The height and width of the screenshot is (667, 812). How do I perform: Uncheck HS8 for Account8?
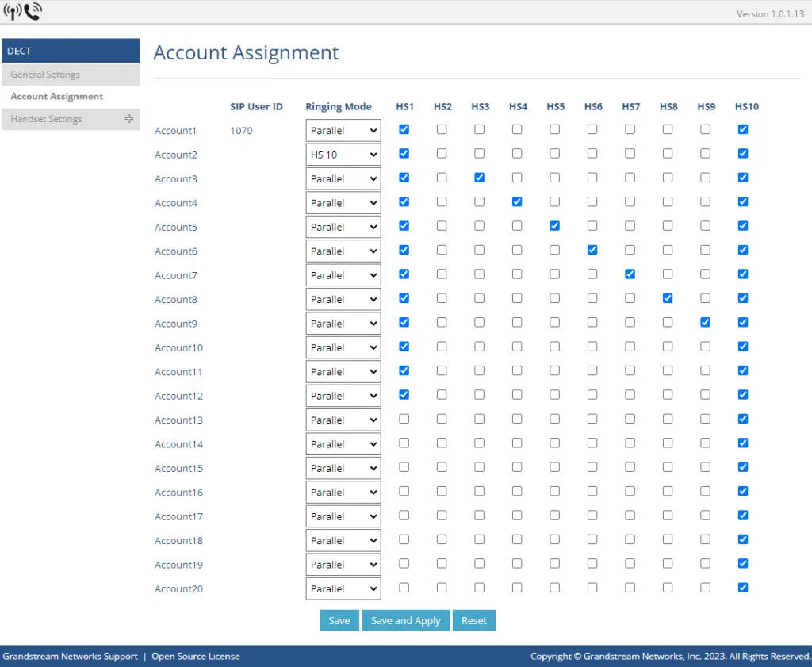pyautogui.click(x=668, y=298)
